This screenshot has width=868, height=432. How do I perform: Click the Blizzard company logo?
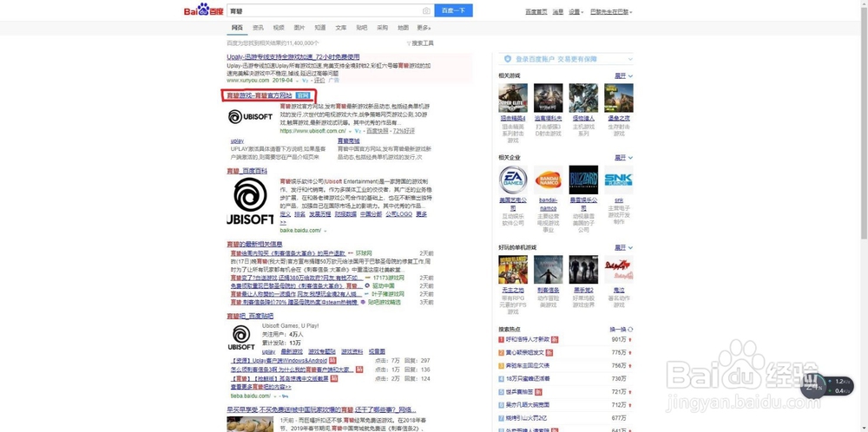click(583, 180)
